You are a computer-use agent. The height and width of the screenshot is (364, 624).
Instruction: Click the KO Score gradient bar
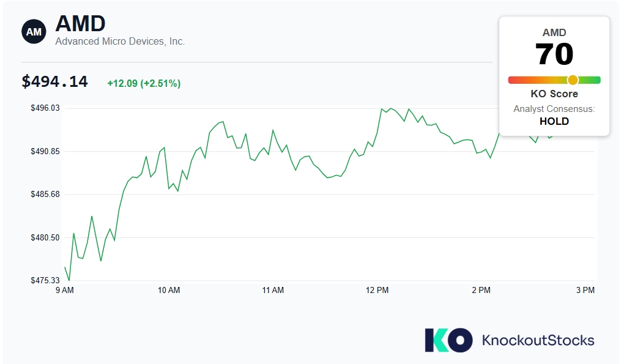[x=554, y=80]
